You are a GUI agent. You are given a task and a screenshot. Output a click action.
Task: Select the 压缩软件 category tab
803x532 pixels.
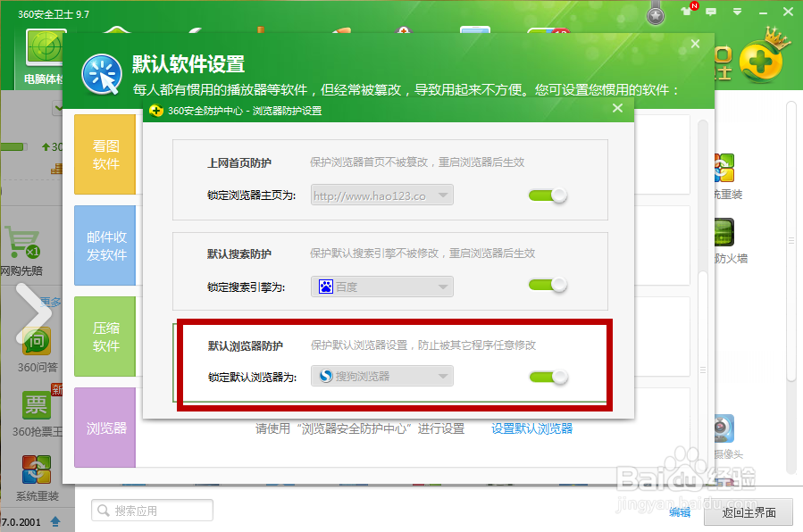(105, 337)
